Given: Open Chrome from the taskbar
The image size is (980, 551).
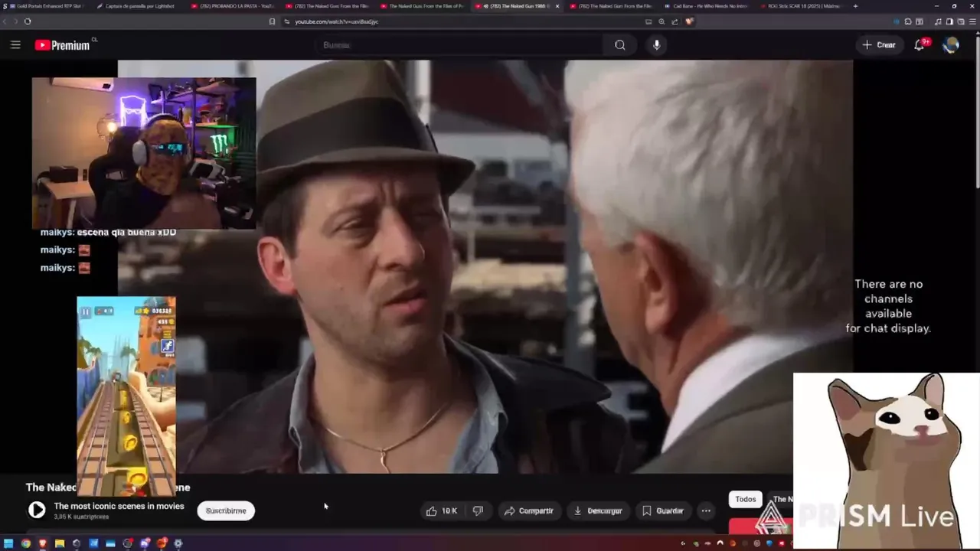Looking at the screenshot, I should pos(25,543).
